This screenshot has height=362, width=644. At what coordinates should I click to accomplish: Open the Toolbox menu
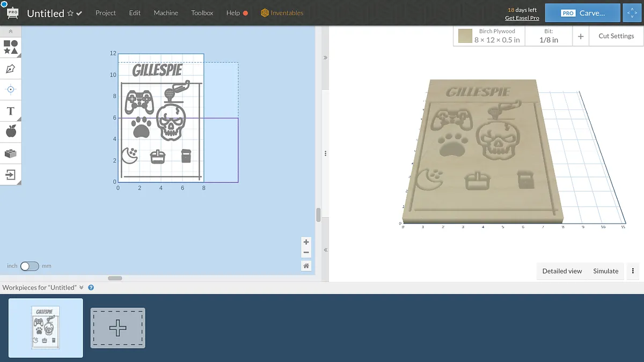coord(202,13)
